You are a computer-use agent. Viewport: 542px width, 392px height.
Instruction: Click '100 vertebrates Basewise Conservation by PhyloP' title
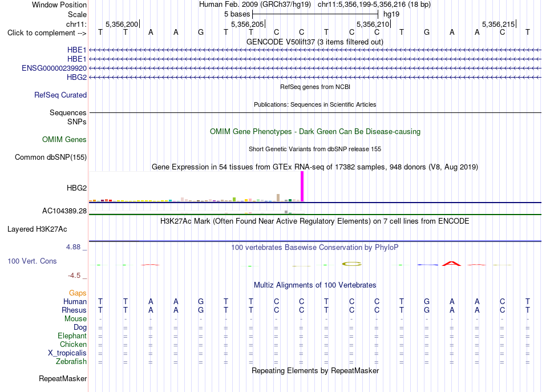click(x=315, y=247)
